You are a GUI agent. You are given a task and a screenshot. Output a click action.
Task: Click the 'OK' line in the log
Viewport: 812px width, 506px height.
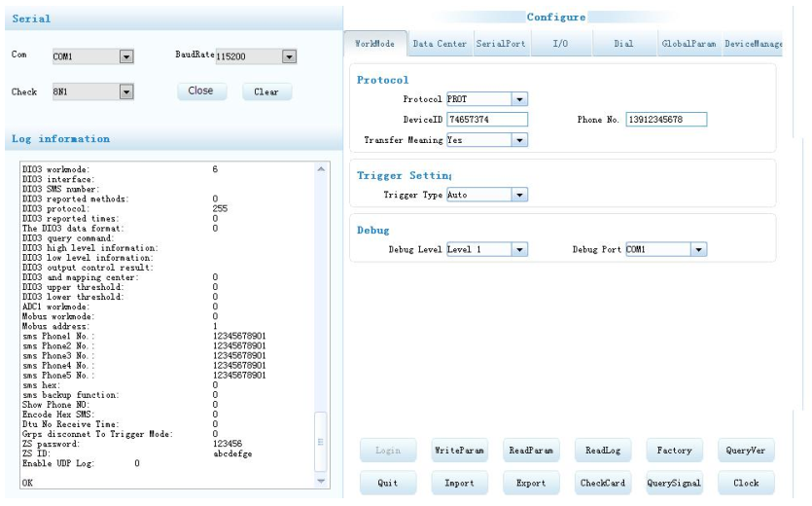27,483
